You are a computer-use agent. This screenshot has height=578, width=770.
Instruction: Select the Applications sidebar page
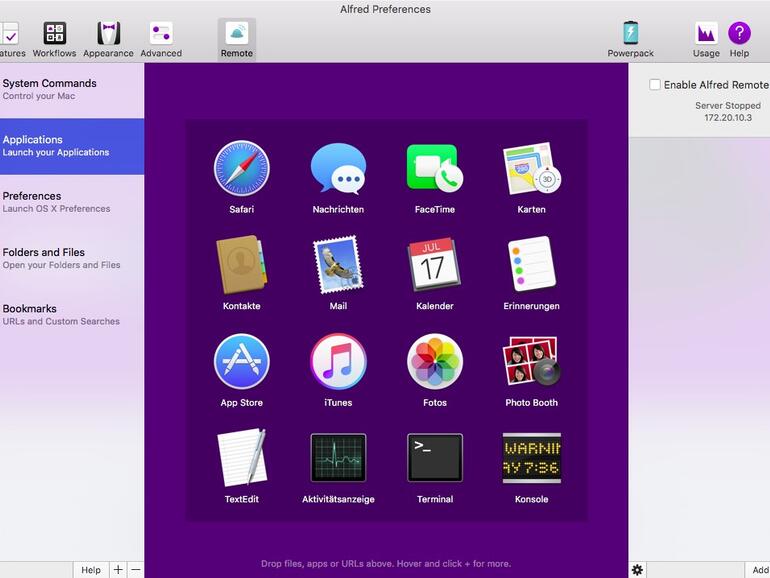[x=72, y=146]
